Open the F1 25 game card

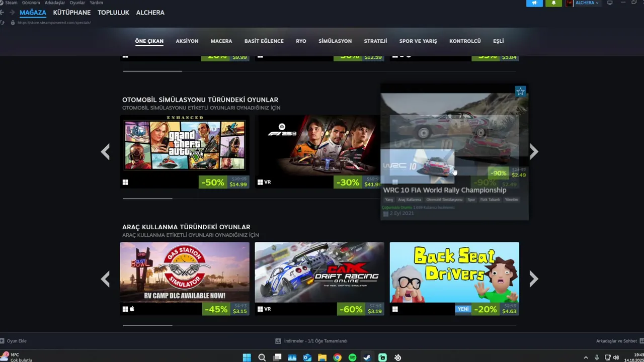317,152
